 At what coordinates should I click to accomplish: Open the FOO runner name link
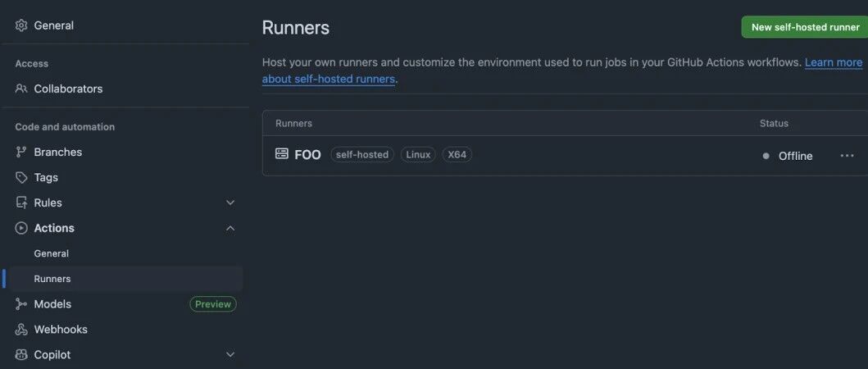(x=308, y=155)
